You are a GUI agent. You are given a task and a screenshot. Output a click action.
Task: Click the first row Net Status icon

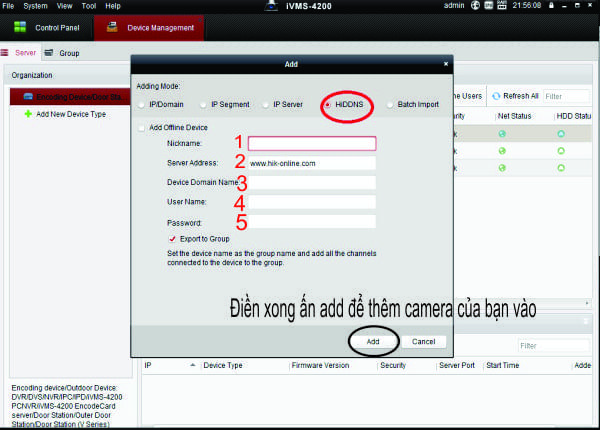(x=502, y=134)
